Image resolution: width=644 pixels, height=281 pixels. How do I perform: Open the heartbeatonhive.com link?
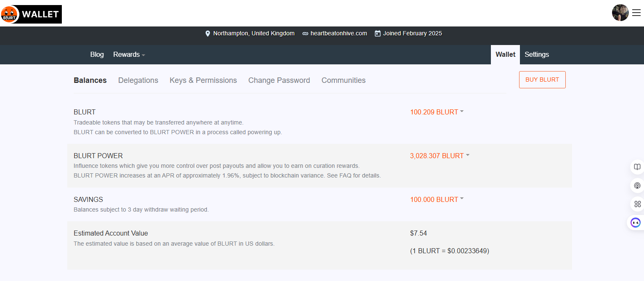(339, 33)
